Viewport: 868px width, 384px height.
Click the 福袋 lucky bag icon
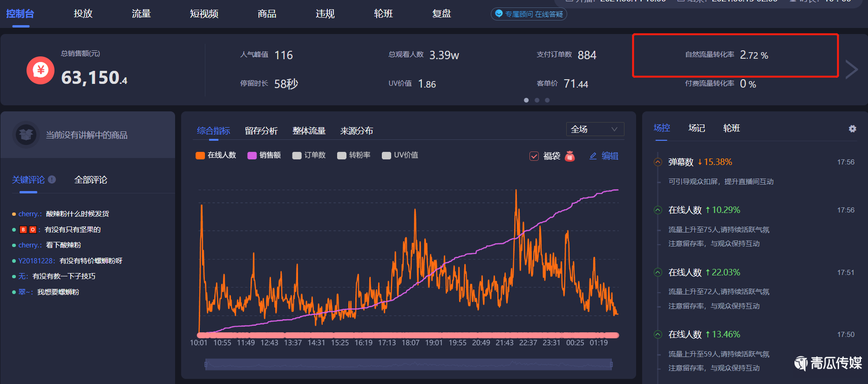570,156
